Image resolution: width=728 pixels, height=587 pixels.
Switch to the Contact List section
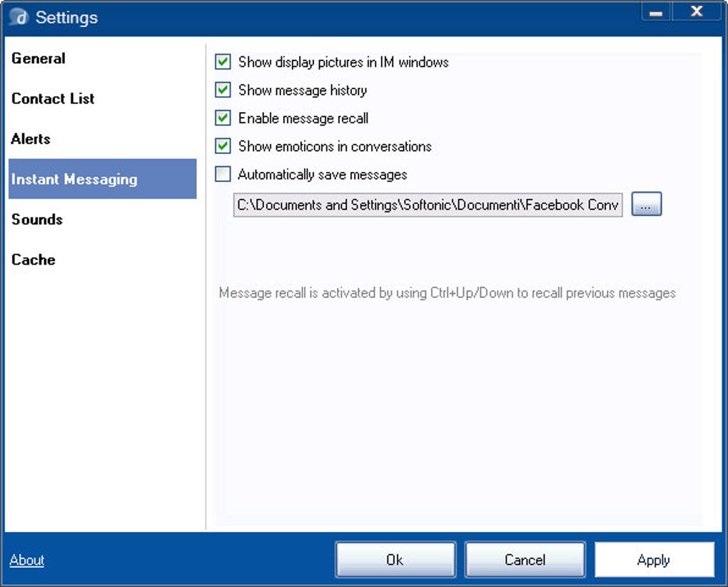coord(53,98)
